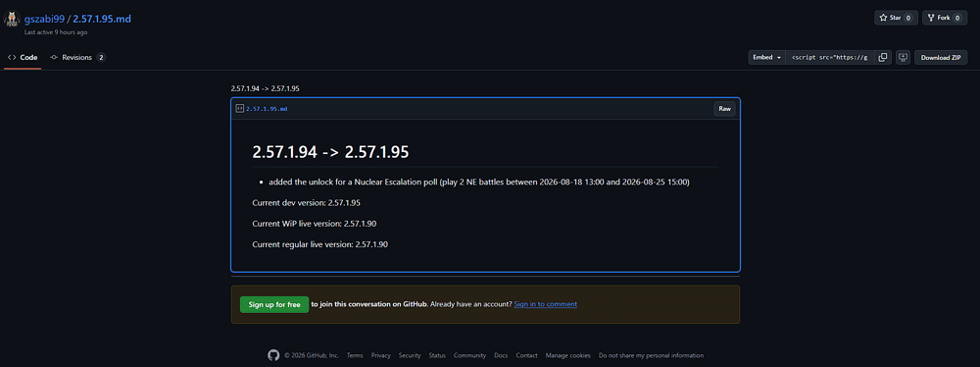Screen dimensions: 980x367
Task: Click the text "Current regular live version: 2.57.1.90"
Action: 320,244
